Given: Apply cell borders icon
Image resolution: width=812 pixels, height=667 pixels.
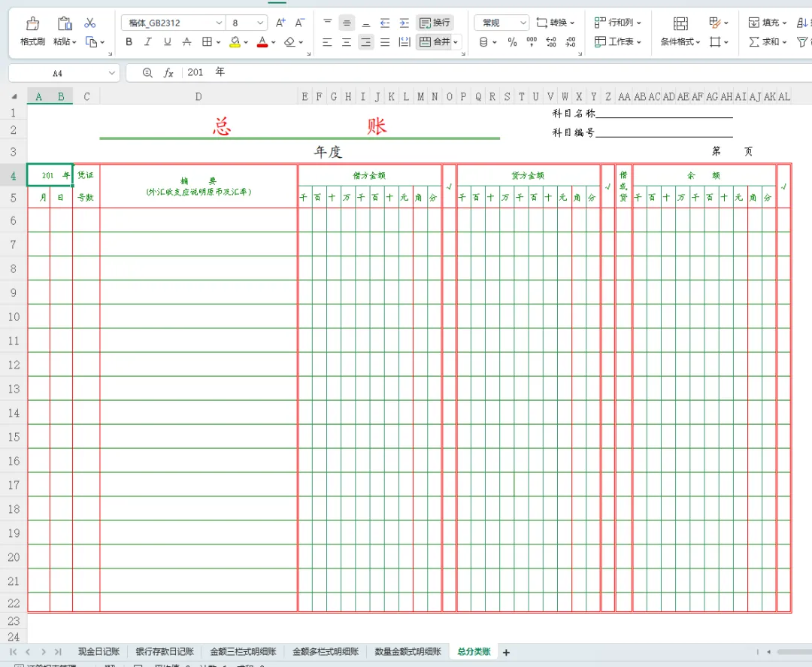Looking at the screenshot, I should click(208, 42).
